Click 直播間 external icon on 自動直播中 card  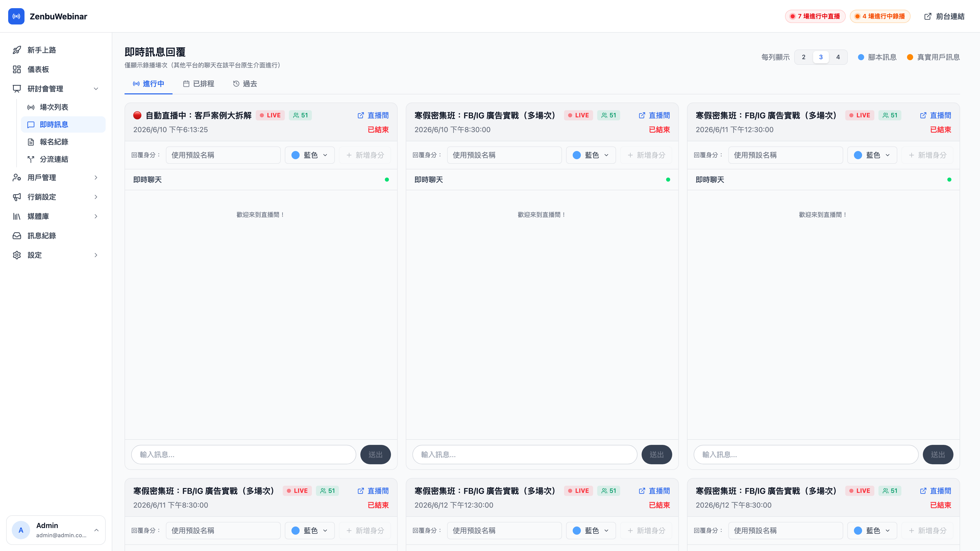[x=361, y=115]
